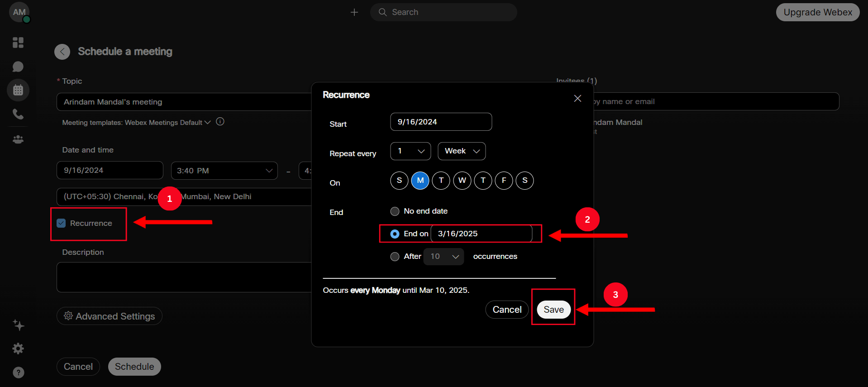868x387 pixels.
Task: Select the After occurrences radio option
Action: tap(395, 257)
